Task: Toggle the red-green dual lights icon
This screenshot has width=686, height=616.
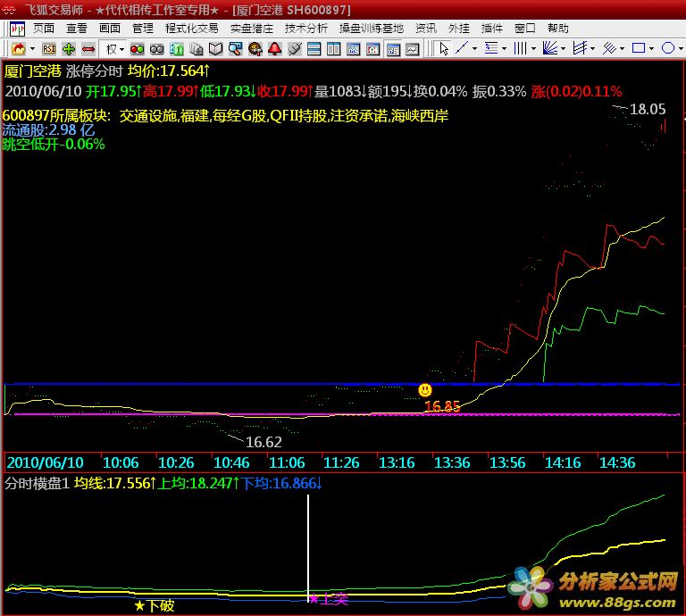Action: [x=138, y=48]
